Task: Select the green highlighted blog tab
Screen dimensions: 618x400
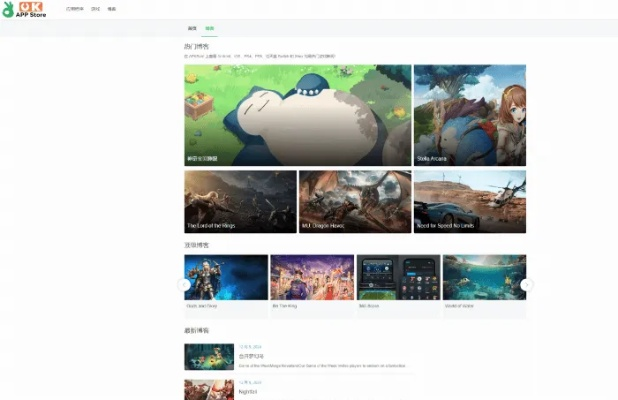Action: [x=209, y=29]
